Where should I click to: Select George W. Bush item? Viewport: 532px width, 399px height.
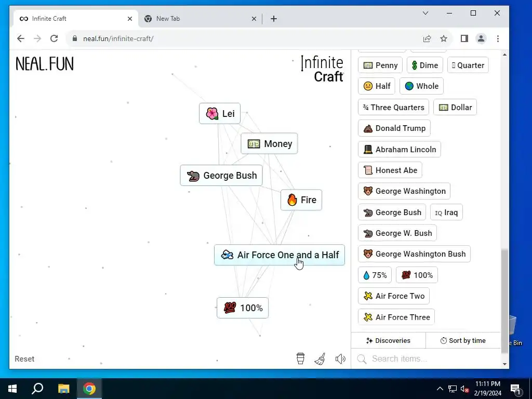[x=397, y=233]
